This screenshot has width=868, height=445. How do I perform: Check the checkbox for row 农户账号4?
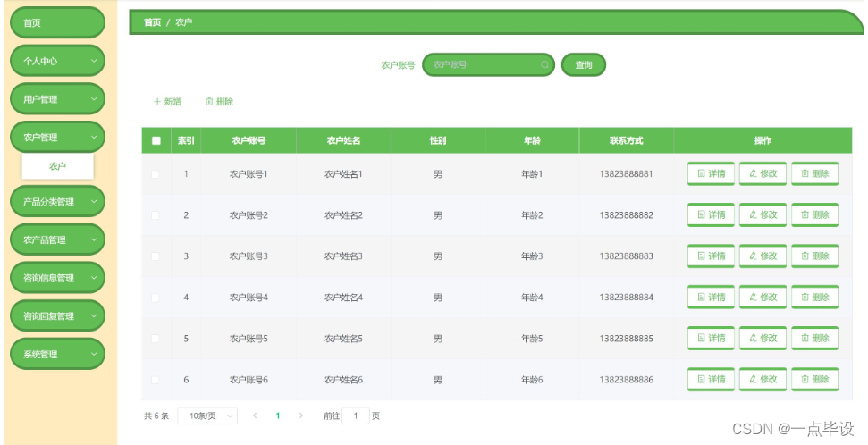click(155, 298)
